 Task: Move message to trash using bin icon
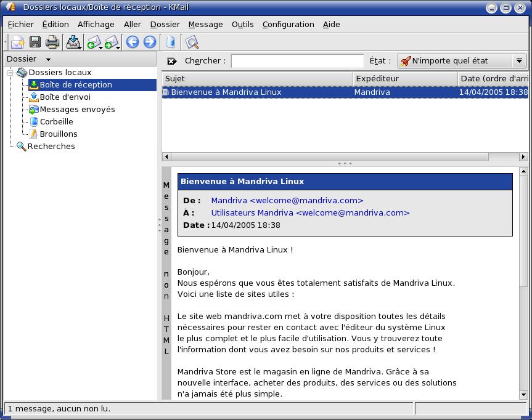(x=171, y=42)
